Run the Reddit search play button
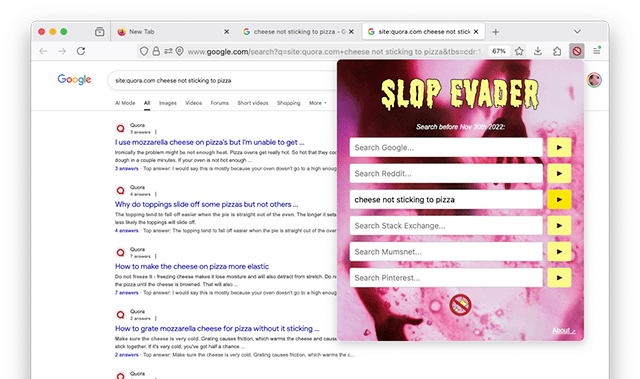The height and width of the screenshot is (379, 640). [559, 173]
